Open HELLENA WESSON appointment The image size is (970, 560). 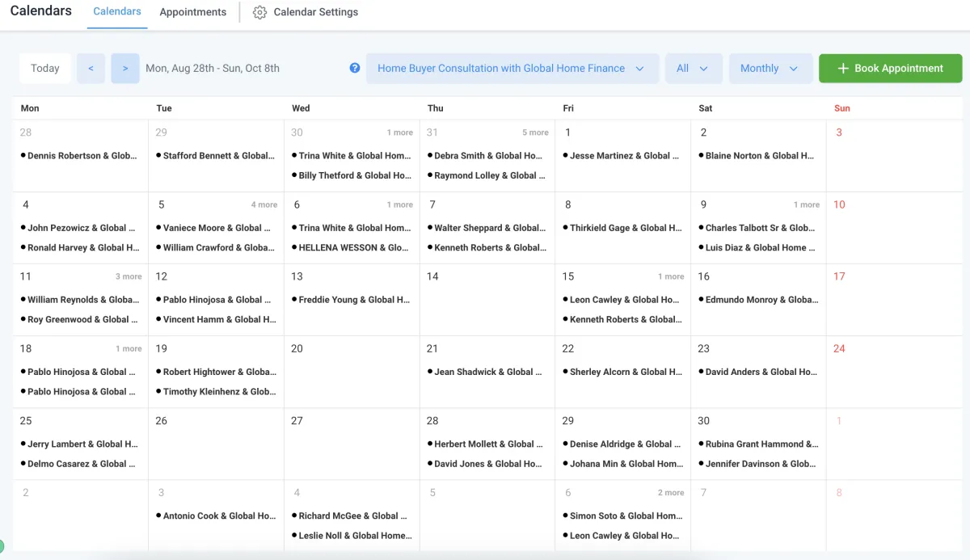pyautogui.click(x=352, y=247)
